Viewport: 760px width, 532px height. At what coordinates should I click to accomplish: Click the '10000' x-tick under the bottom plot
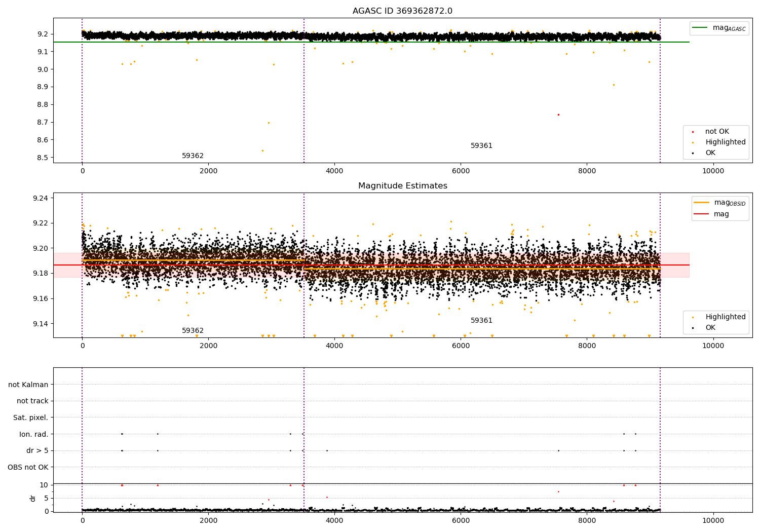713,520
